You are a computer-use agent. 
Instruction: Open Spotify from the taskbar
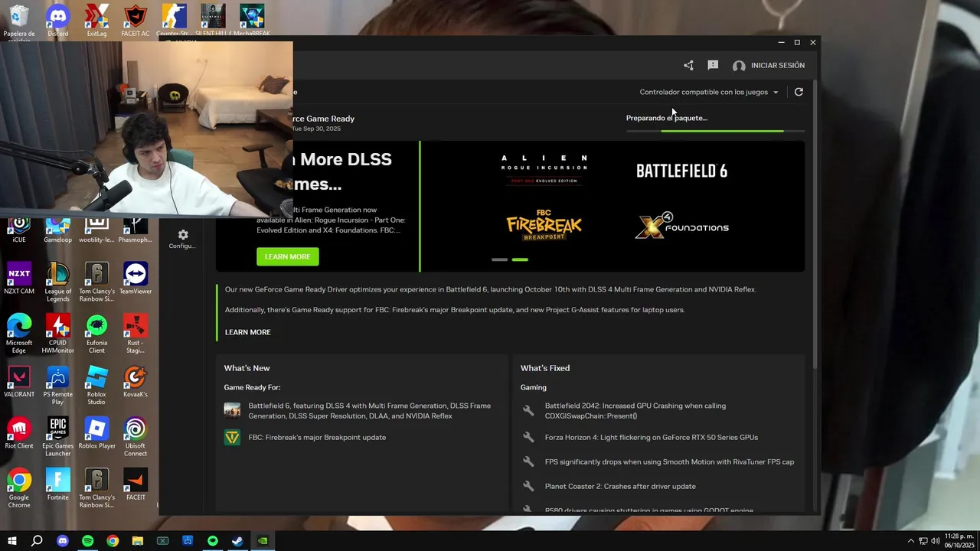pyautogui.click(x=87, y=541)
